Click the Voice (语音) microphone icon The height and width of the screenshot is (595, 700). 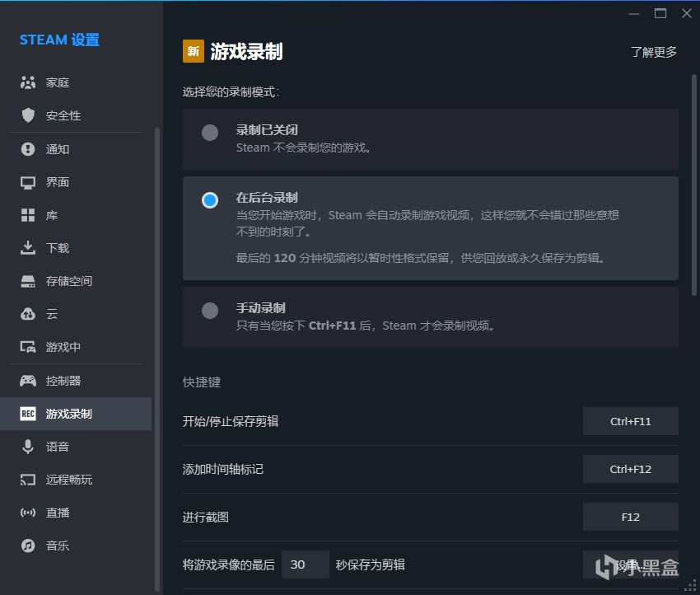tap(28, 447)
